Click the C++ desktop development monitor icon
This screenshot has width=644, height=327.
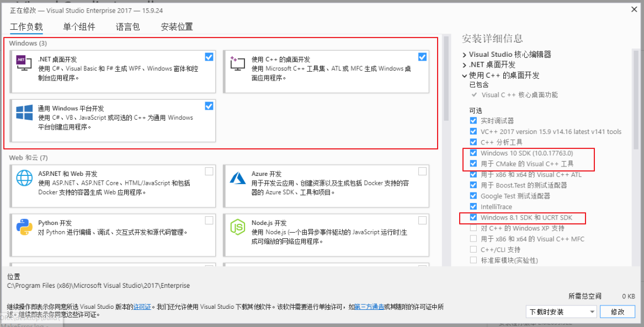[237, 63]
